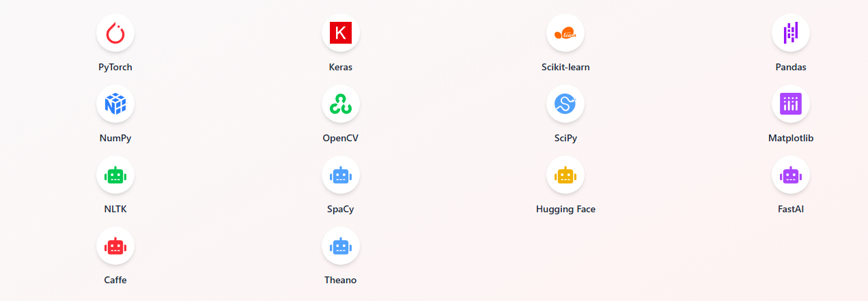This screenshot has width=868, height=301.
Task: Click the green OpenCV rings icon
Action: [x=341, y=104]
